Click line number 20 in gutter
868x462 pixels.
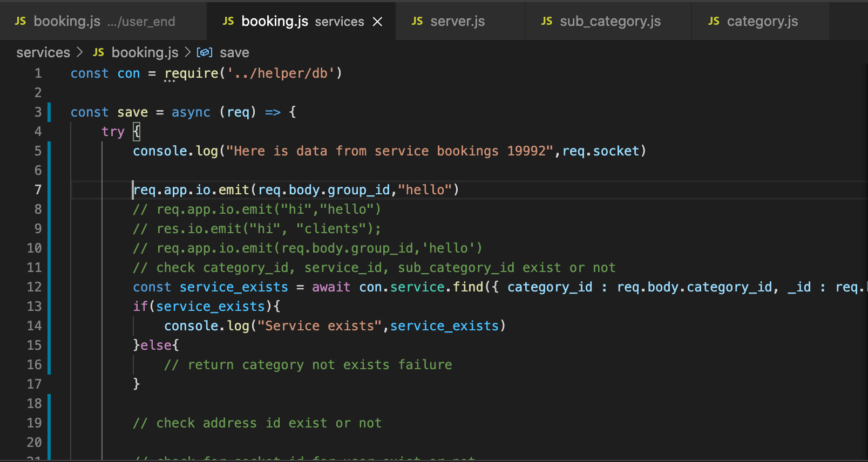coord(34,443)
